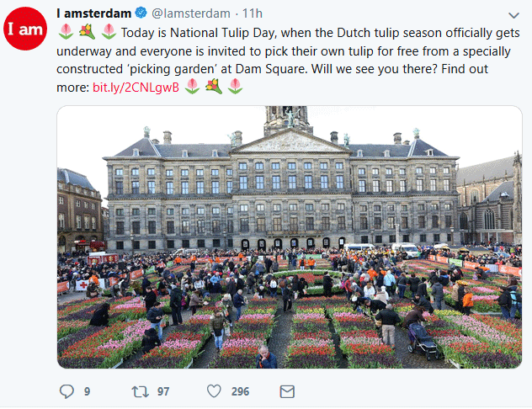Open the bit.ly/2CNLgwB link
Image resolution: width=532 pixels, height=409 pixels.
tap(135, 87)
